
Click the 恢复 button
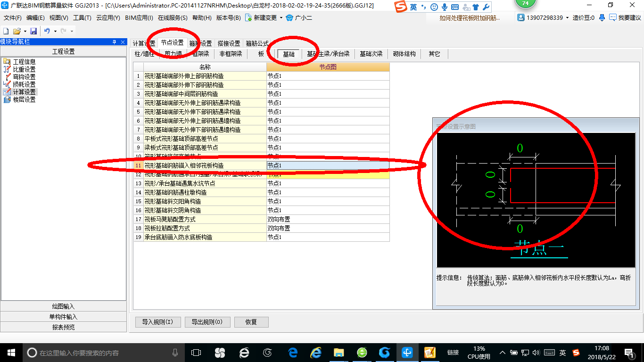point(251,322)
